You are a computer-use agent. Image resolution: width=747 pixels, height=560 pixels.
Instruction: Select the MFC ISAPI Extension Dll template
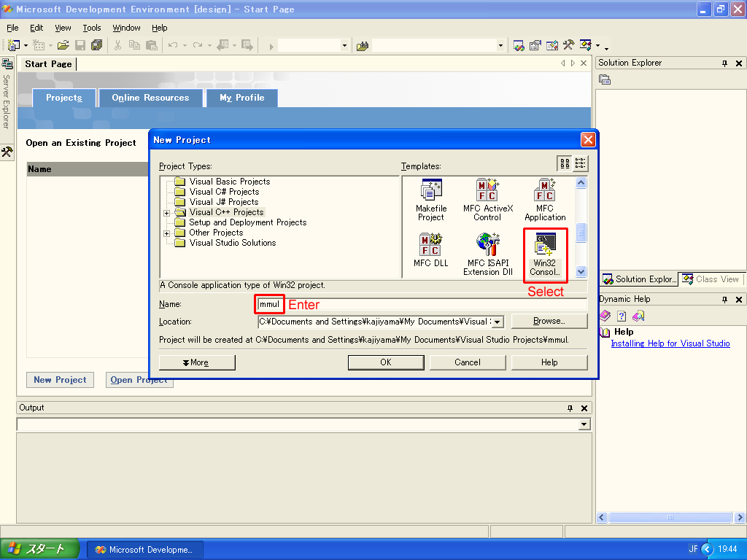[488, 254]
